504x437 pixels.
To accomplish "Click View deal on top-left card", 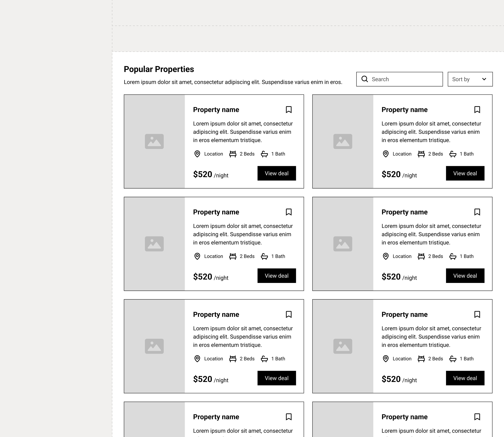I will point(277,173).
